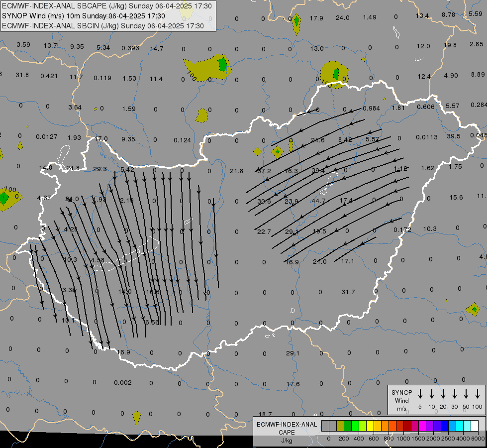This screenshot has height=448, width=487.
Task: Click the grid value 0.124
Action: coord(183,140)
